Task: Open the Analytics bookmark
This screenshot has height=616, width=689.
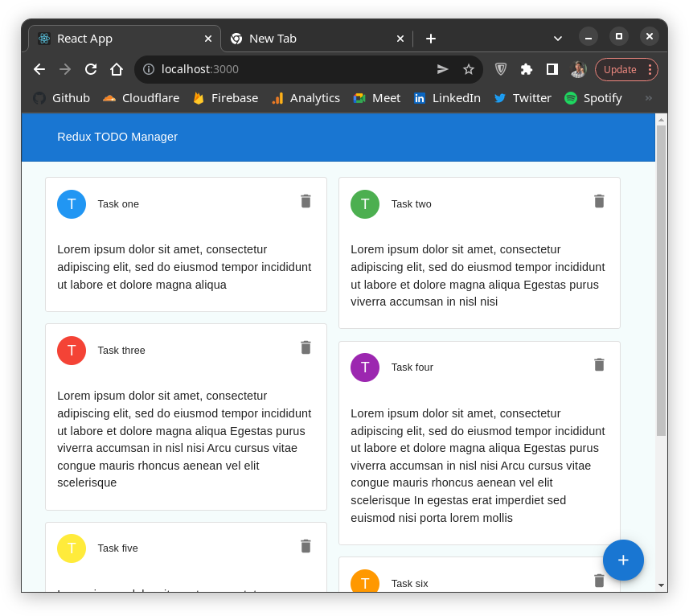Action: pyautogui.click(x=306, y=98)
